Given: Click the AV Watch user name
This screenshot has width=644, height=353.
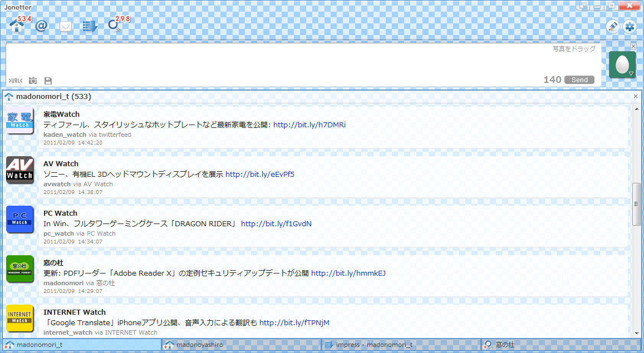Looking at the screenshot, I should [61, 164].
